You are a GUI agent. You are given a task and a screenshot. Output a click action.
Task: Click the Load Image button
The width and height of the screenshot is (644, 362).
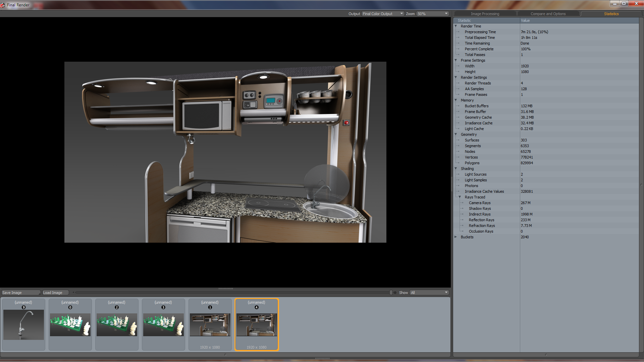tap(55, 293)
